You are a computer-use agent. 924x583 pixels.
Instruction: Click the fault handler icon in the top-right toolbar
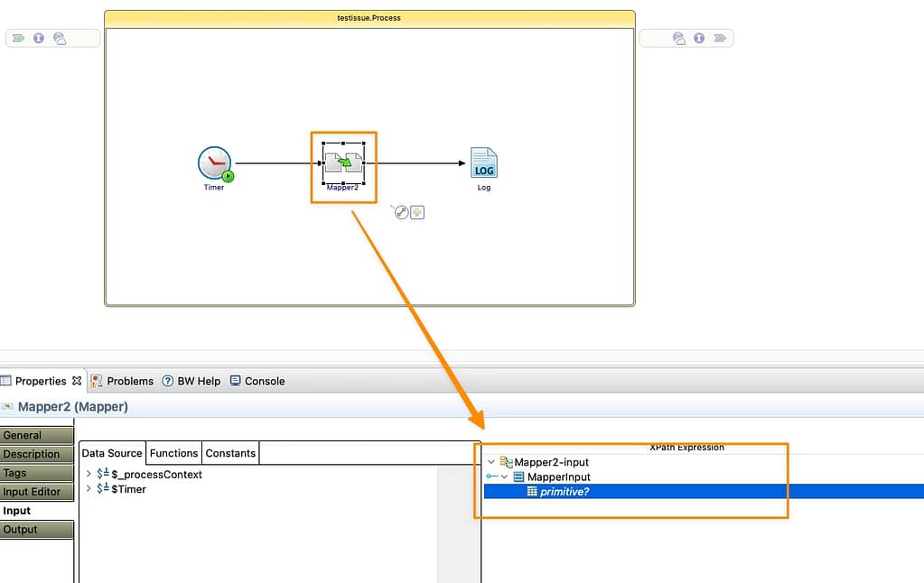677,38
